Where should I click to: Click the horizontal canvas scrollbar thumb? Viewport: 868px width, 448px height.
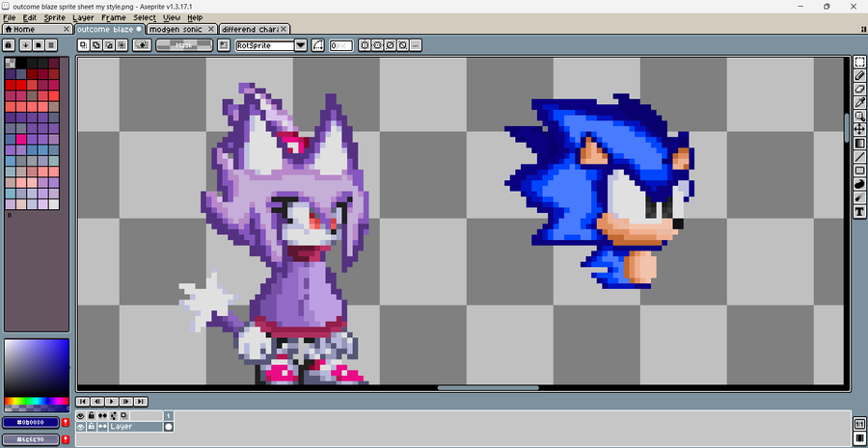pos(488,387)
